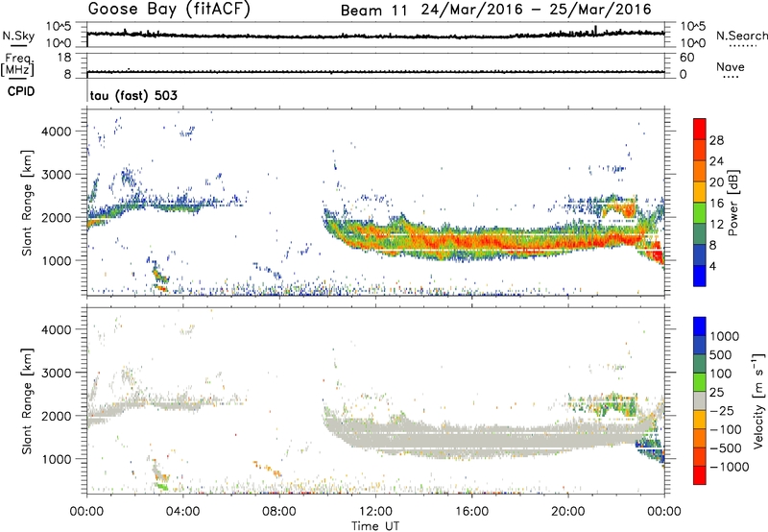768x532 pixels.
Task: Click the dotted legend line under Nave
Action: pos(731,77)
